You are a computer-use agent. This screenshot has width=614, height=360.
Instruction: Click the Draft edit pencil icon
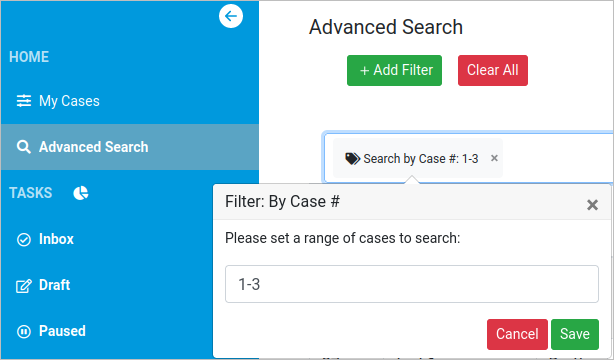coord(23,286)
